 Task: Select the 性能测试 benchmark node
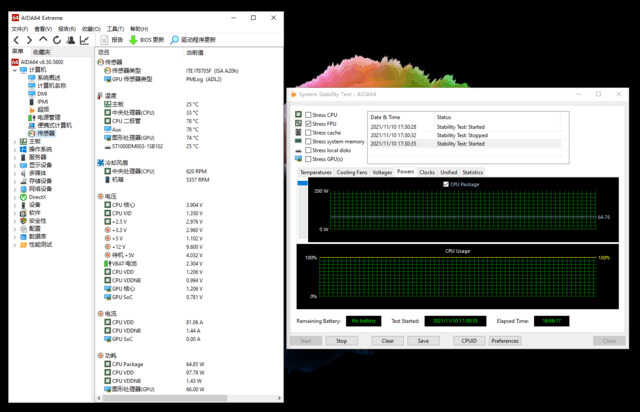pos(36,244)
